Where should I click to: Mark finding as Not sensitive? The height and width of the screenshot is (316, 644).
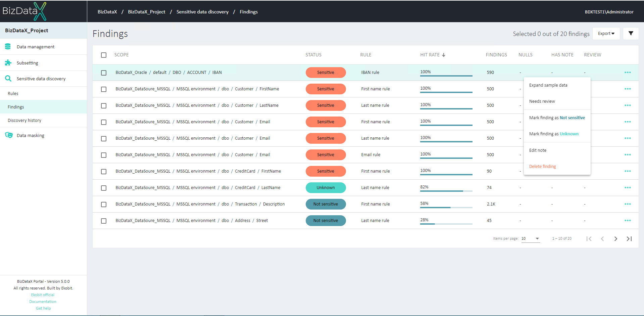(557, 118)
